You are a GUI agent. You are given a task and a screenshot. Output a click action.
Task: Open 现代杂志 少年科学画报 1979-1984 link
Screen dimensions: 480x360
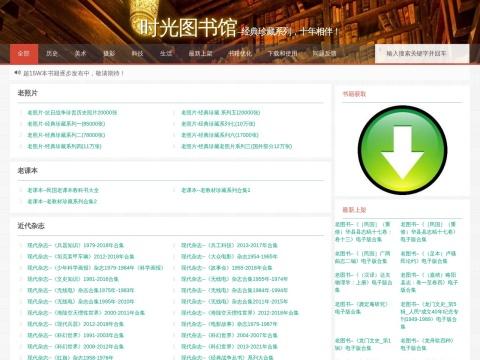point(95,268)
